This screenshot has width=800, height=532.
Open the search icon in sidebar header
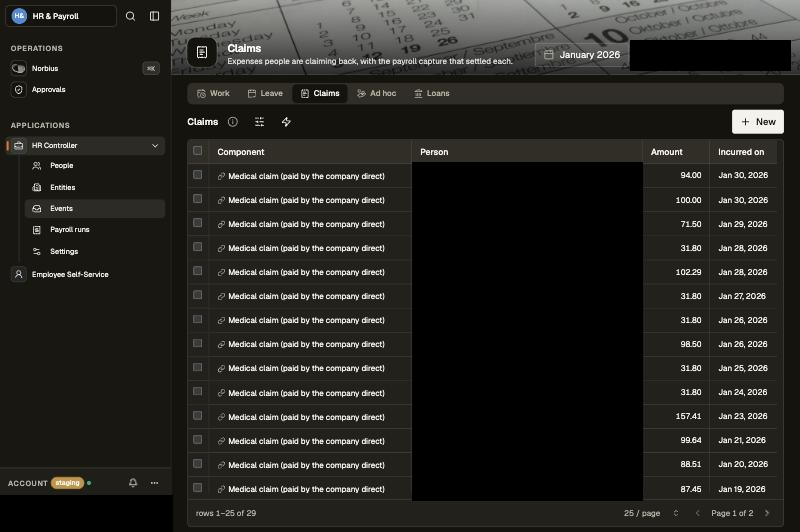[x=131, y=16]
